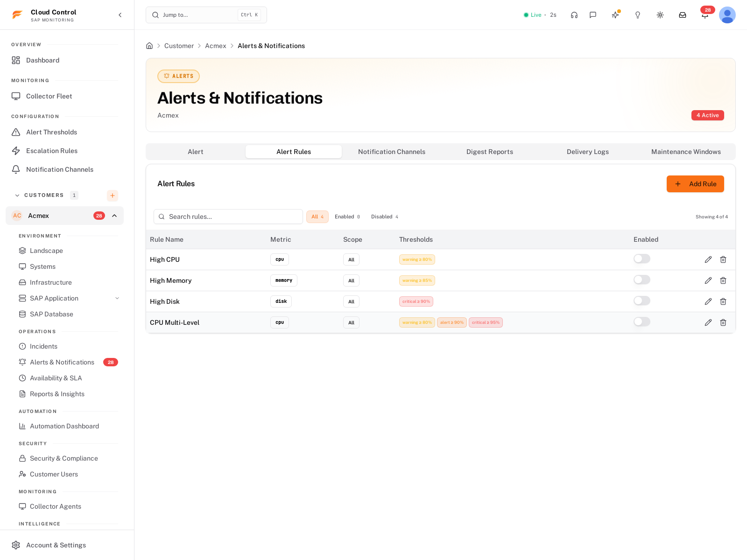Click the lightbulb tips icon
The image size is (747, 560).
coord(638,15)
